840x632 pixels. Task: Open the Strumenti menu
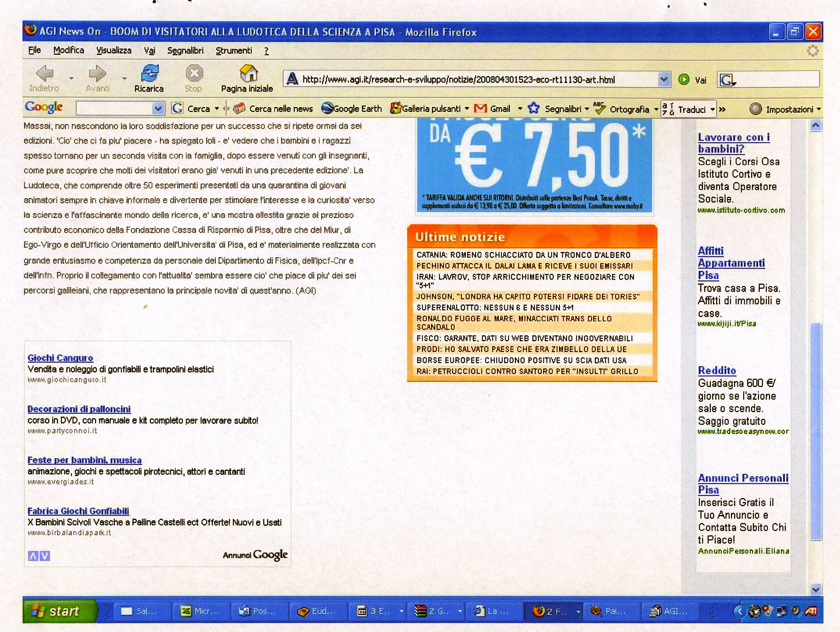(x=234, y=51)
